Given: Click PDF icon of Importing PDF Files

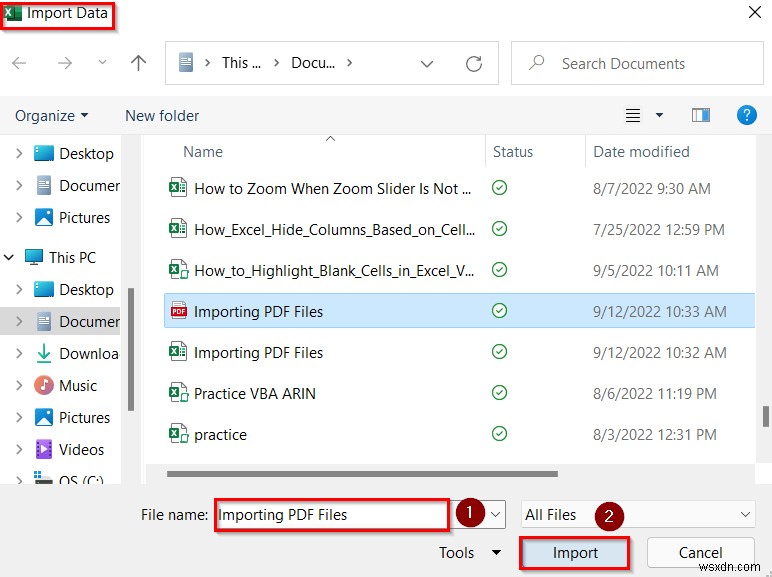Looking at the screenshot, I should [178, 311].
